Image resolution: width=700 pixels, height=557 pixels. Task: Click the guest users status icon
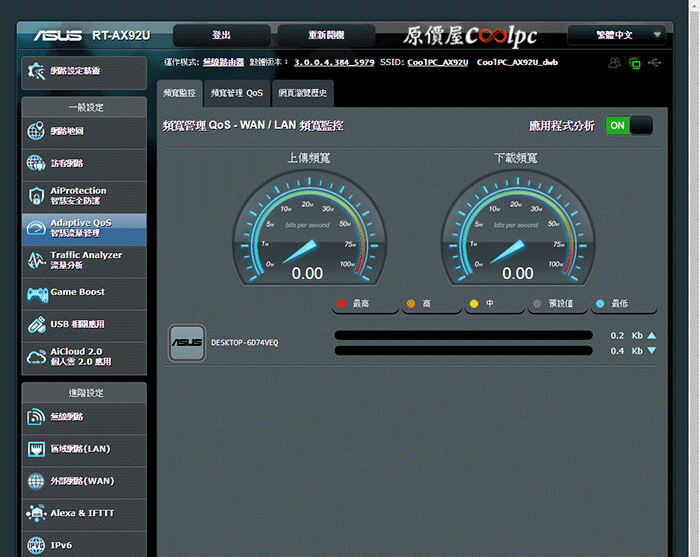pos(614,63)
